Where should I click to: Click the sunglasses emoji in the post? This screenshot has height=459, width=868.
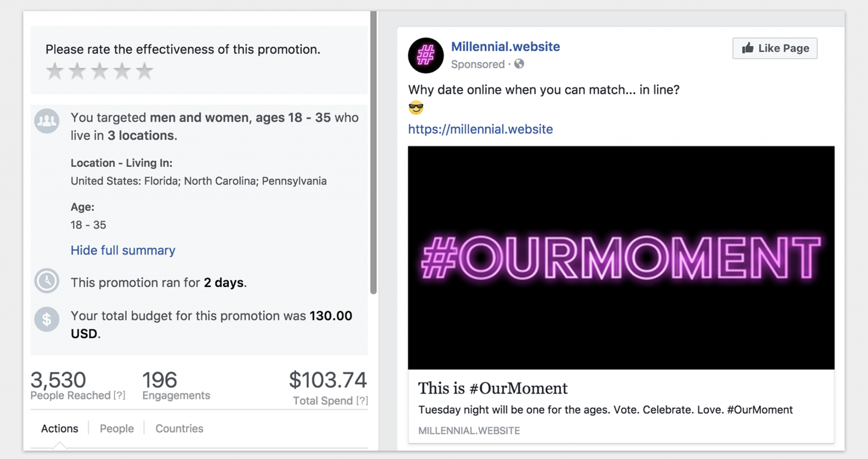416,108
